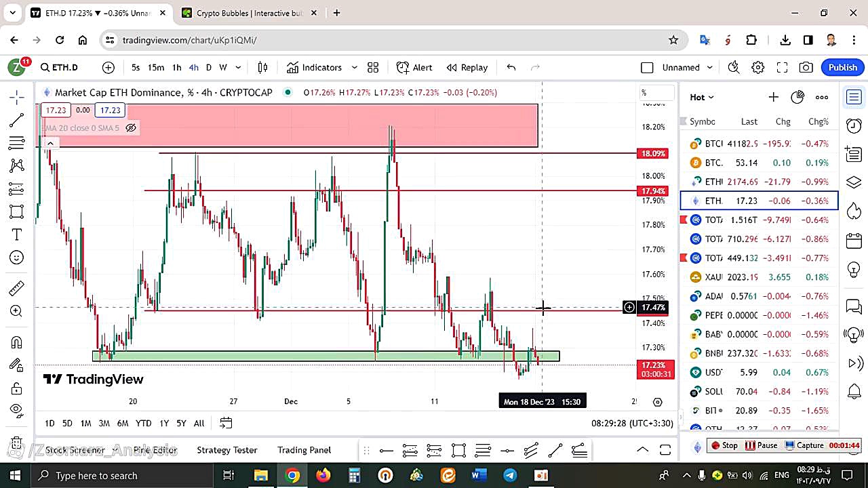Select the 1D date range
868x488 pixels.
tap(50, 423)
